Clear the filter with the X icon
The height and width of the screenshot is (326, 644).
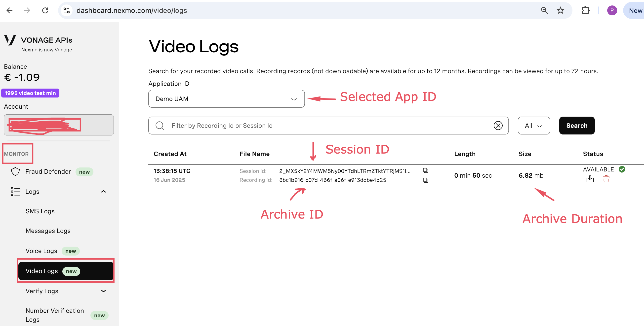click(498, 126)
